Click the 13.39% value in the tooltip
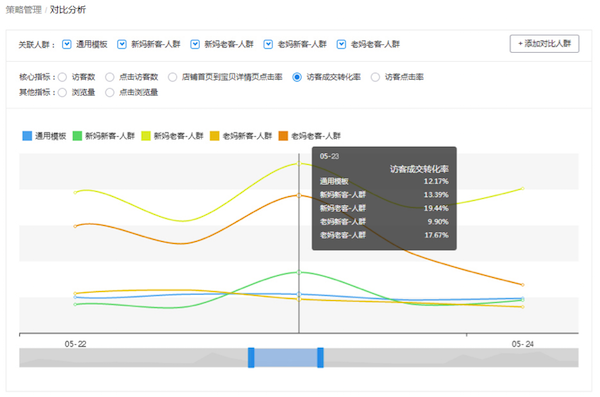 [436, 195]
